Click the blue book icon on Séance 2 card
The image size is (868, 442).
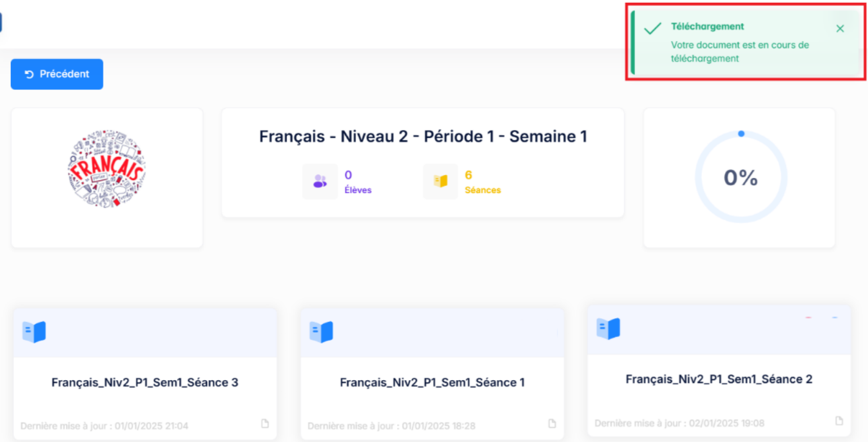coord(608,328)
